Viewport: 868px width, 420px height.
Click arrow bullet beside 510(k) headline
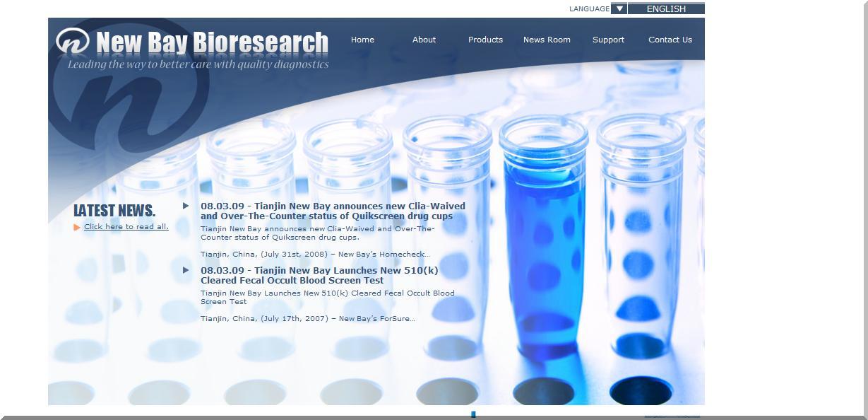[186, 270]
